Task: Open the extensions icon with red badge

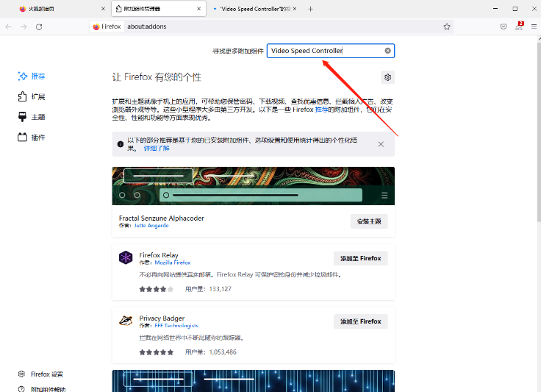Action: (519, 26)
